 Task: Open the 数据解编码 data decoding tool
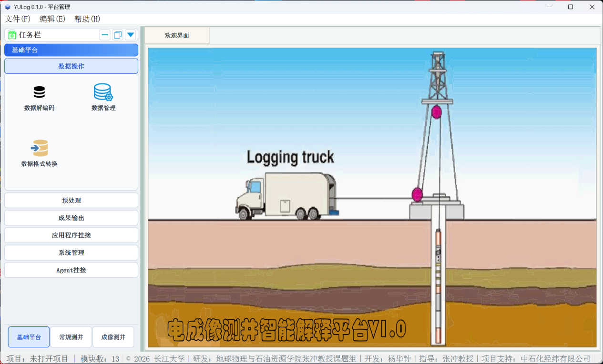(39, 98)
